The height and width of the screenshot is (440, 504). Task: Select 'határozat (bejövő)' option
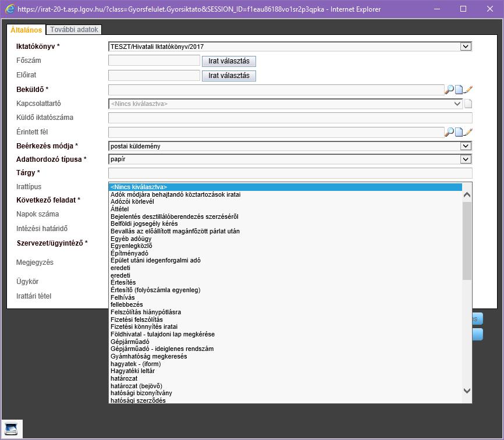[x=285, y=386]
